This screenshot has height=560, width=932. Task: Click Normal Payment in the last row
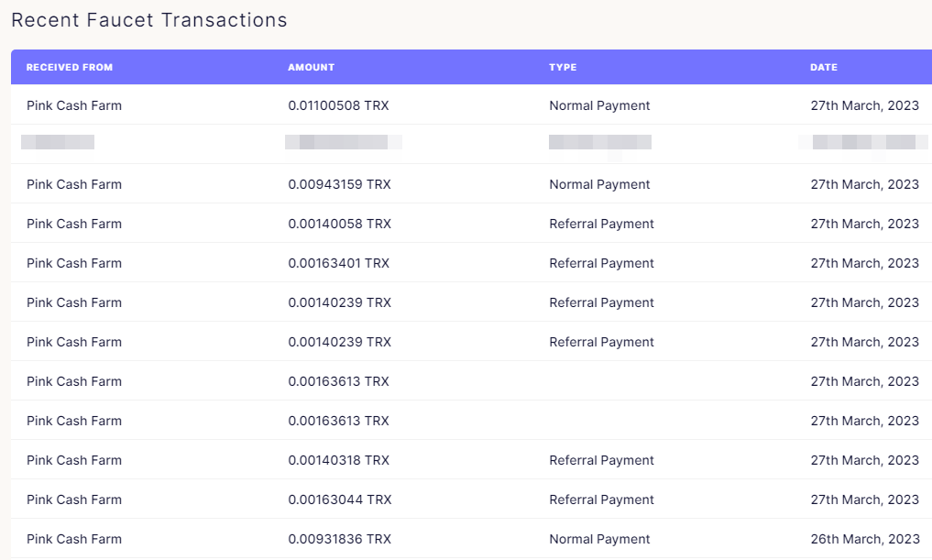tap(599, 539)
